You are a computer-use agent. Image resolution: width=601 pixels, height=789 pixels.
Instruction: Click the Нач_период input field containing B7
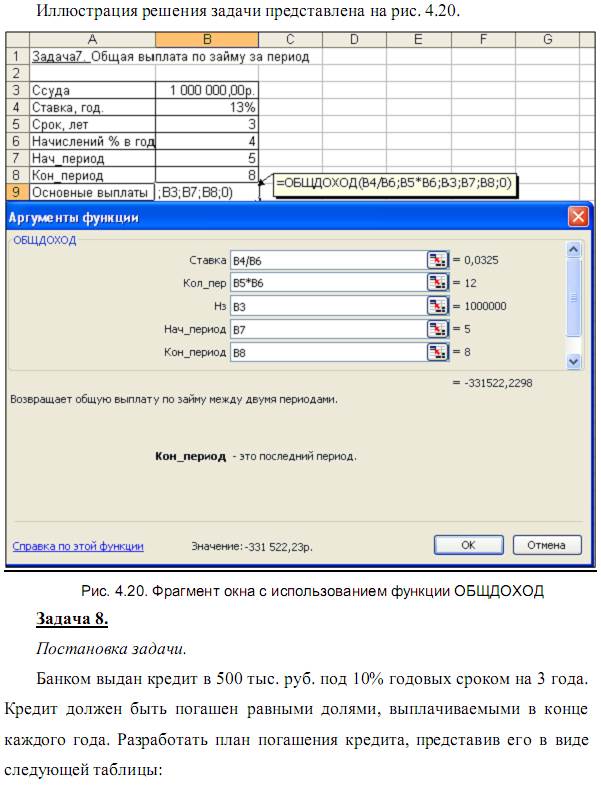click(327, 329)
